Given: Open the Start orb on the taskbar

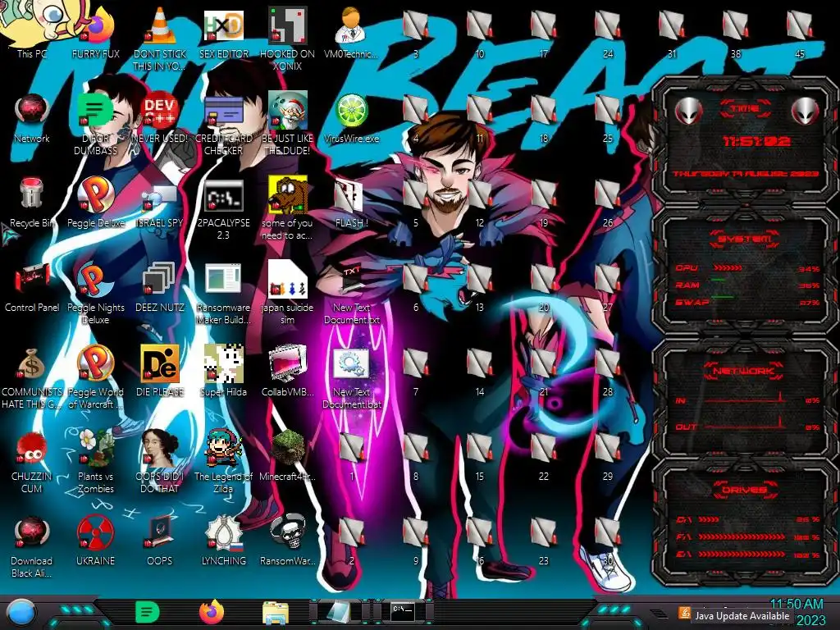Looking at the screenshot, I should point(21,614).
